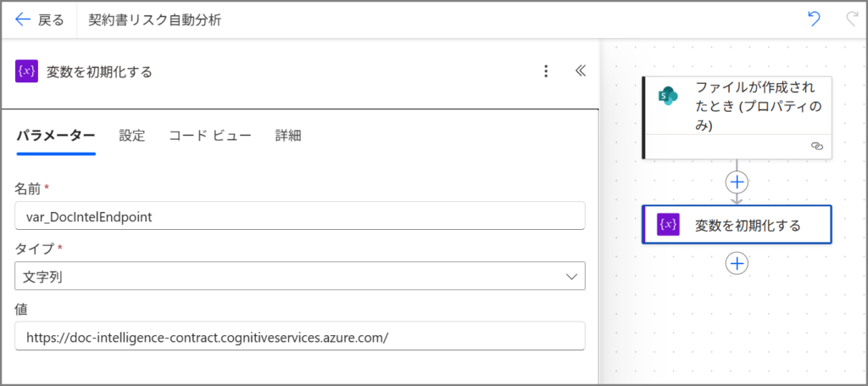868x386 pixels.
Task: Select the パラメーター tab
Action: point(56,135)
